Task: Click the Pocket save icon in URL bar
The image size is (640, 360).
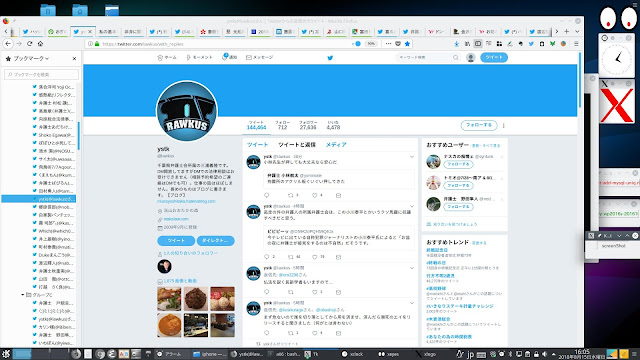Action: [x=398, y=44]
